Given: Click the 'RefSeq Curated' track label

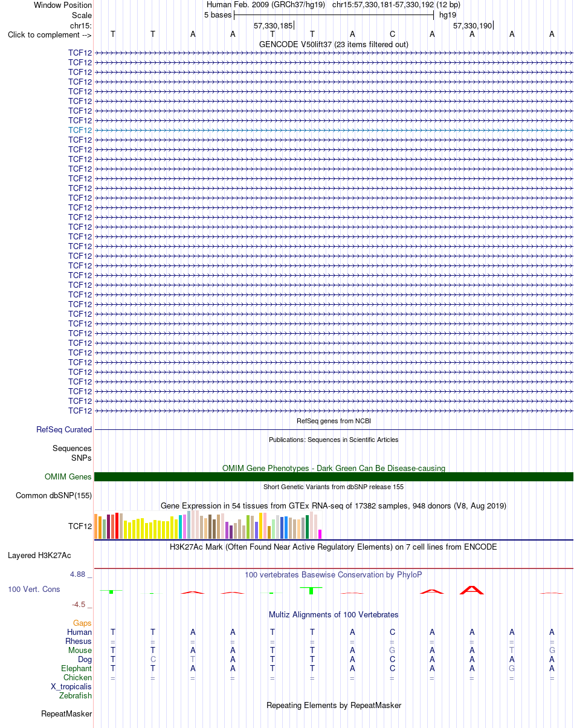Looking at the screenshot, I should click(x=64, y=430).
